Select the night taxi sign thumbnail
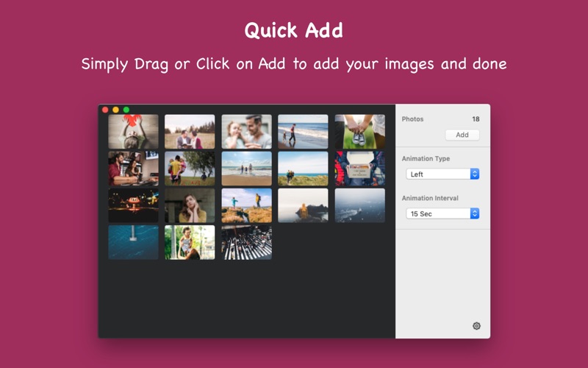The image size is (588, 368). [x=133, y=205]
